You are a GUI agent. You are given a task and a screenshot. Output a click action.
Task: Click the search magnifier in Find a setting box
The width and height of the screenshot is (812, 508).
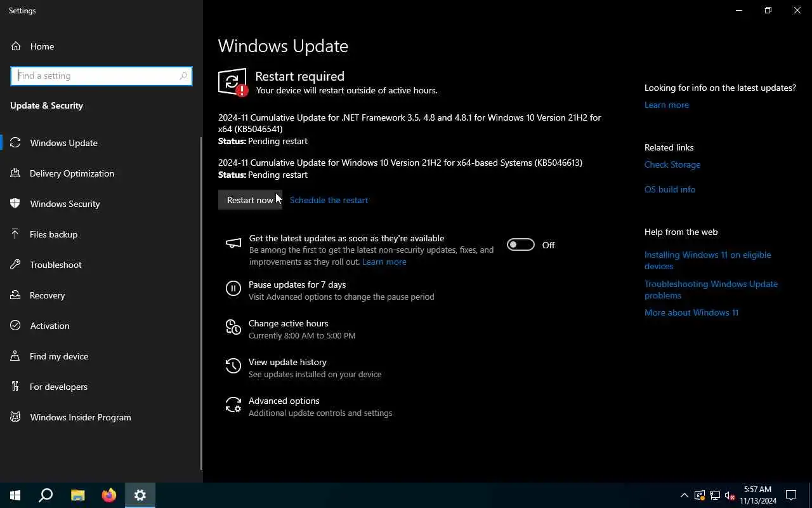click(x=183, y=76)
